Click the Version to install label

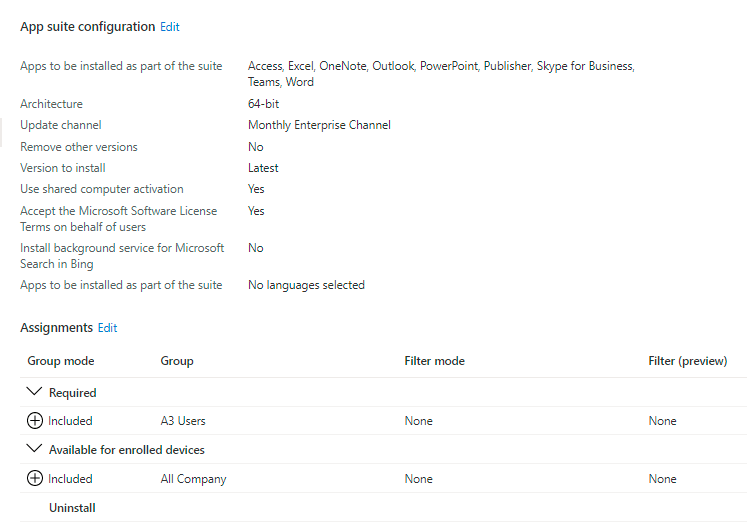click(63, 168)
